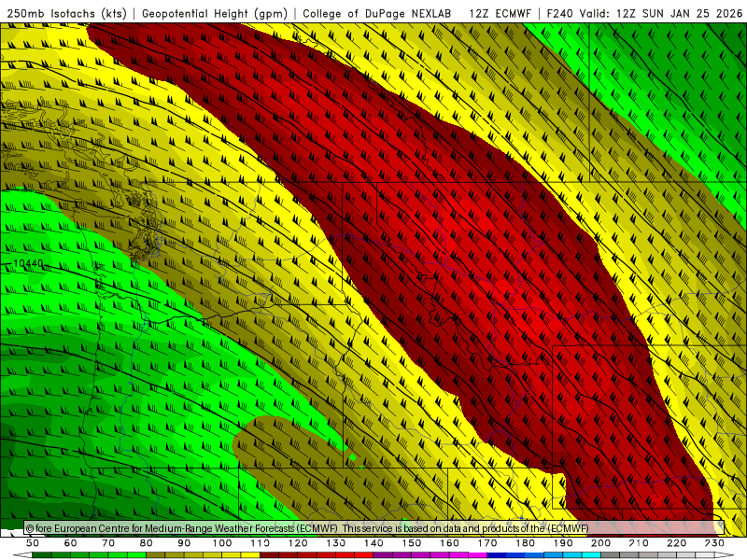Screen dimensions: 747x560
Task: Click the '210' legend value
Action: (639, 543)
